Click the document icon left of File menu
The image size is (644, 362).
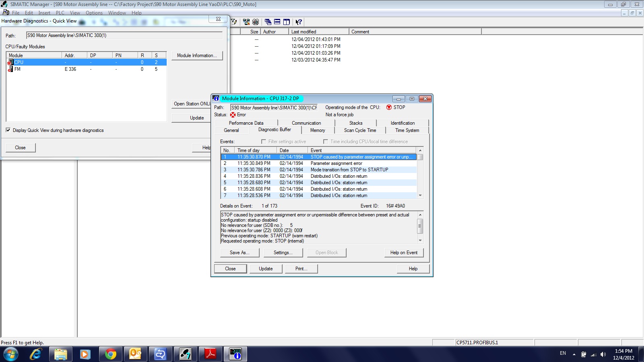coord(6,12)
